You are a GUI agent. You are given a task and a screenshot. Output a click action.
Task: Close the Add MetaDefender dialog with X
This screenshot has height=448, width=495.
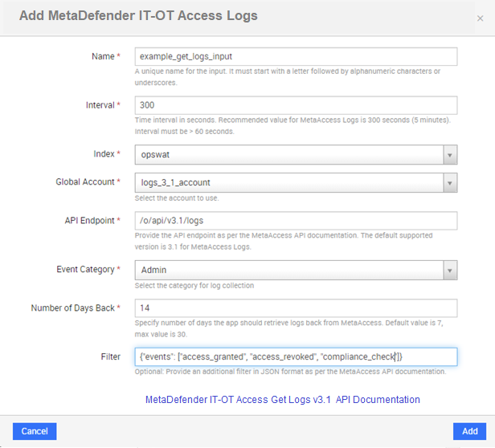click(x=480, y=18)
